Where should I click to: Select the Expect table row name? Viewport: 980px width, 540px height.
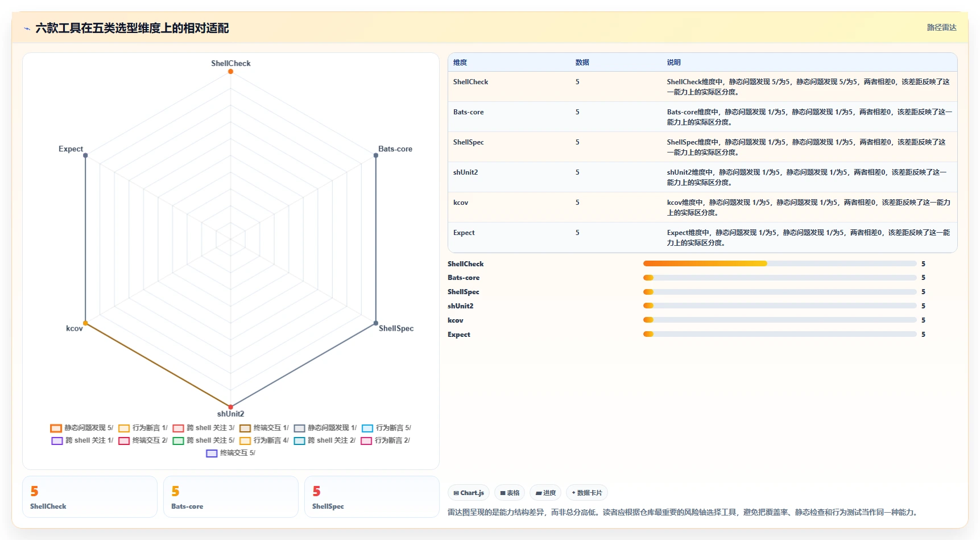464,233
